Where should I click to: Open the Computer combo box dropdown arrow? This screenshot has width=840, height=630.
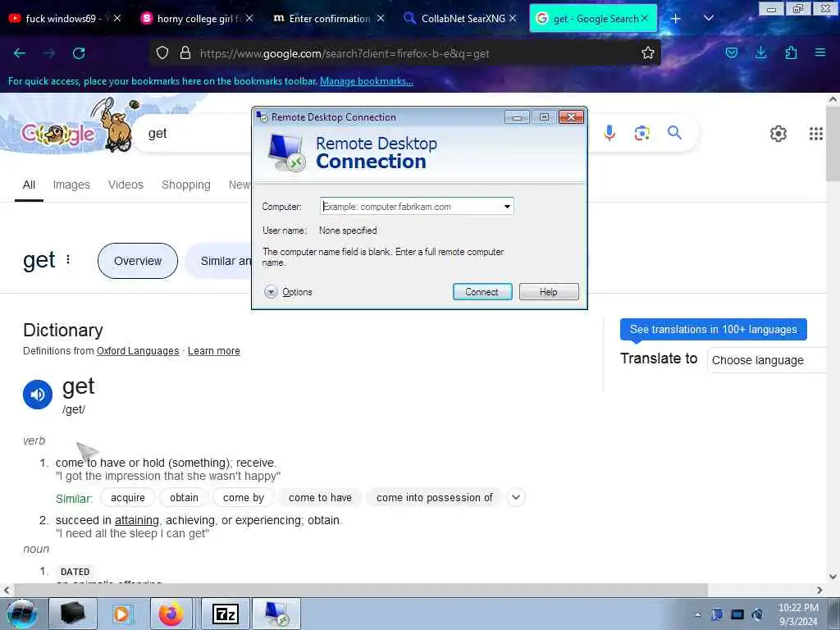(x=507, y=207)
